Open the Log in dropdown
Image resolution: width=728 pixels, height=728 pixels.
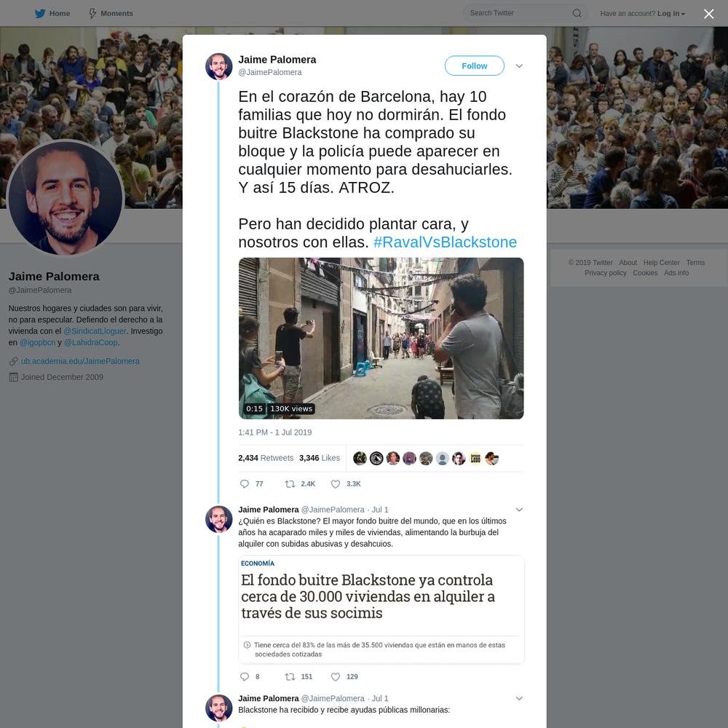click(x=671, y=13)
